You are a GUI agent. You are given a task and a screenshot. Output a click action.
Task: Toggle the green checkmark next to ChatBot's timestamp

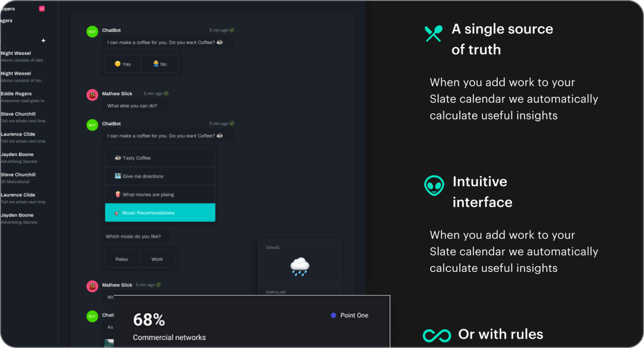pos(232,30)
